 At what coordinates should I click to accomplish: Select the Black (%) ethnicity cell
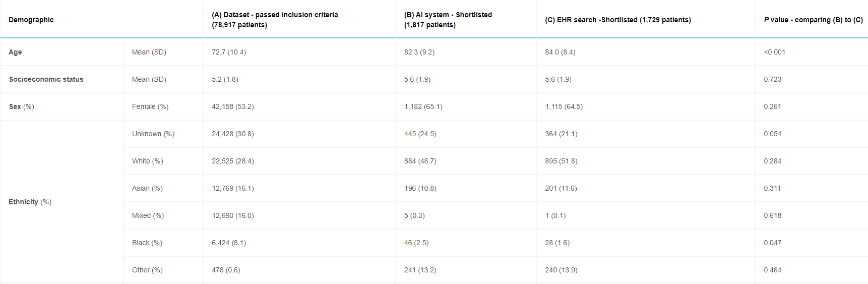coord(147,243)
